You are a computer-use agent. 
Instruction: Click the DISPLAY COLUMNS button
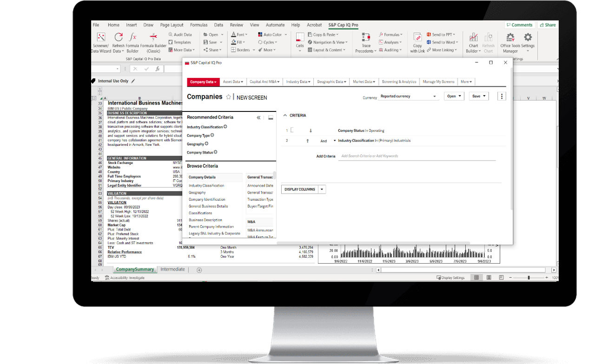click(x=300, y=189)
